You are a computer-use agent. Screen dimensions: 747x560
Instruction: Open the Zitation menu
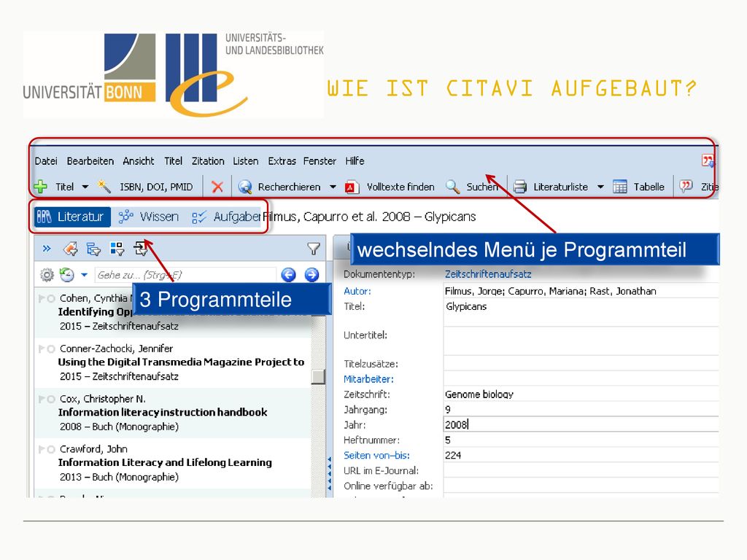(208, 161)
